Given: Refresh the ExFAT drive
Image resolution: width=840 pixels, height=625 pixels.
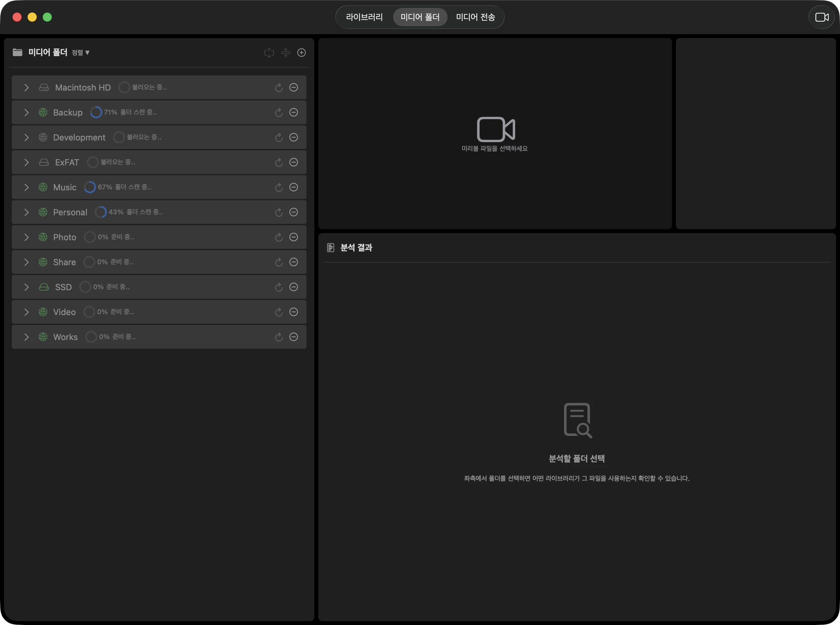Looking at the screenshot, I should click(279, 162).
